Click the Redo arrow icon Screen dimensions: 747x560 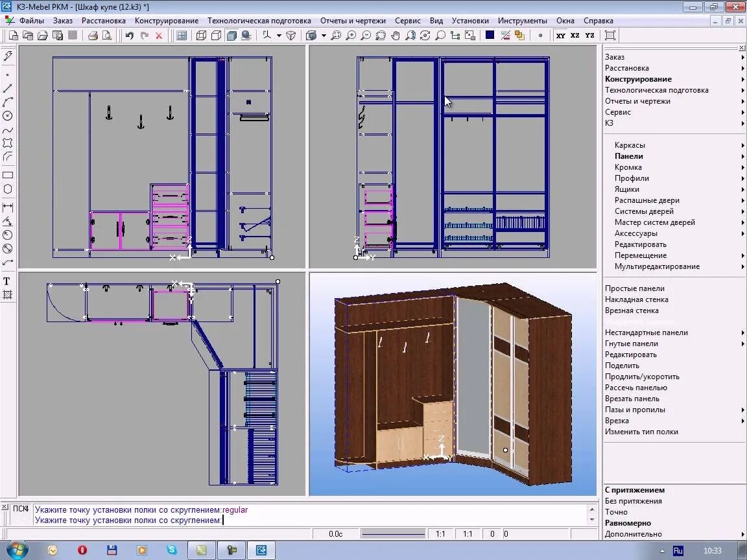[x=145, y=35]
